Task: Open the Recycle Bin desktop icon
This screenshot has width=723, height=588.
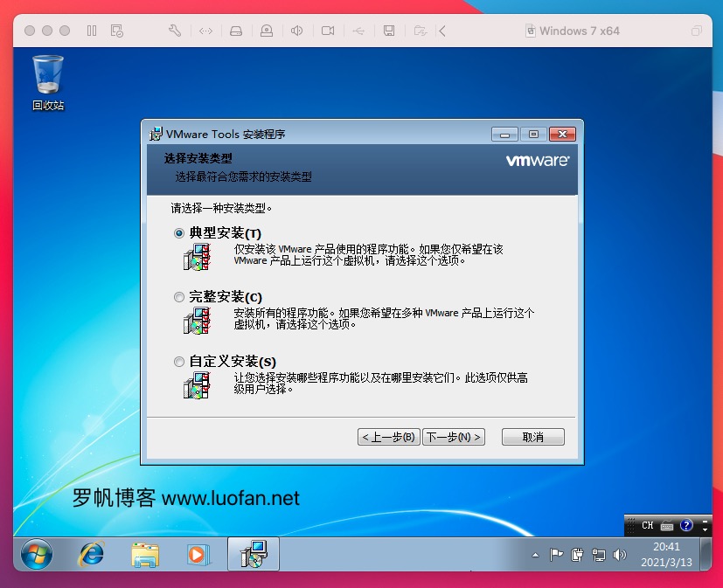Action: (x=48, y=83)
